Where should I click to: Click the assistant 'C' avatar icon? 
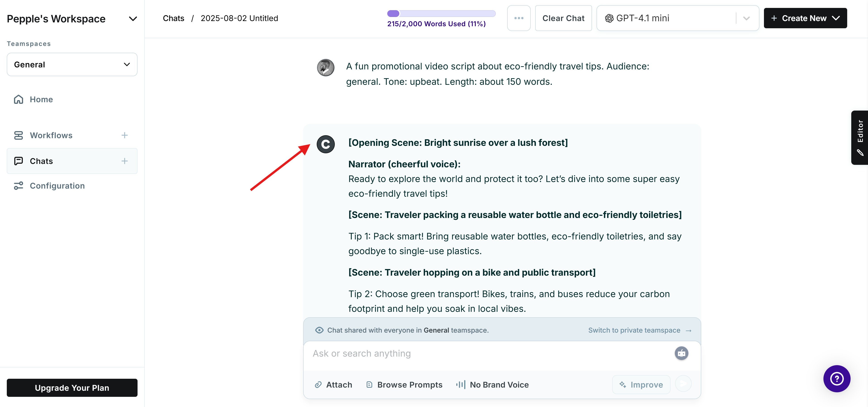326,144
